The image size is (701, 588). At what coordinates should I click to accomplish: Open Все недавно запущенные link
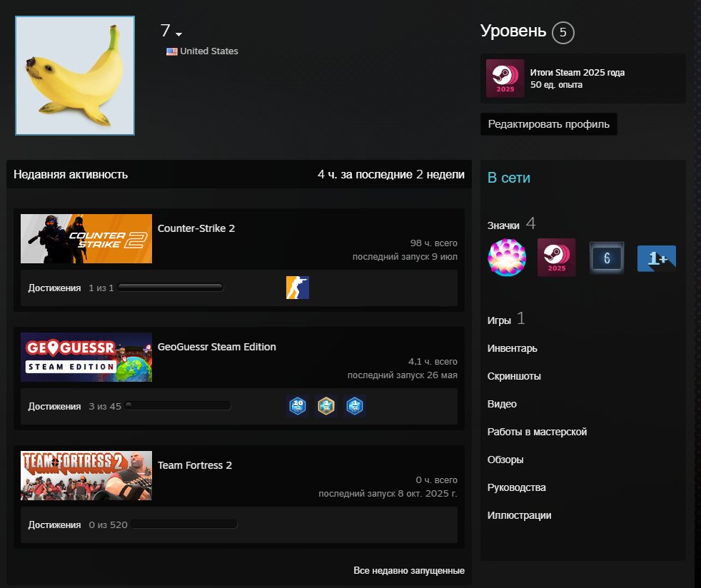408,571
